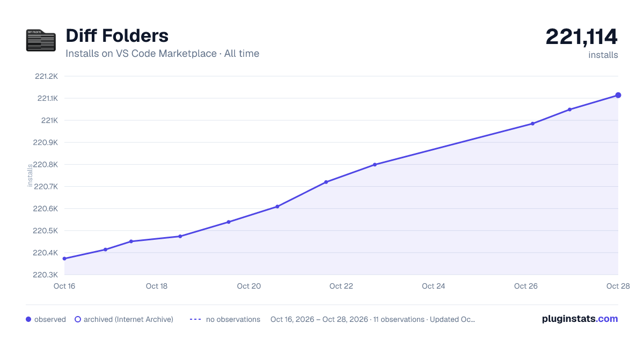Select the Oct 28 end data point
Screen dimensions: 644x338
pos(618,95)
